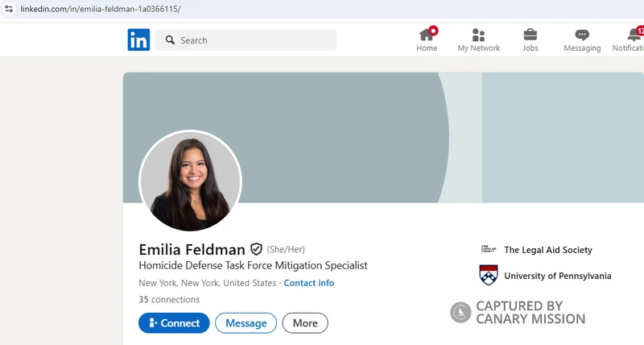644x345 pixels.
Task: Open The Legal Aid Society link
Action: pyautogui.click(x=548, y=250)
